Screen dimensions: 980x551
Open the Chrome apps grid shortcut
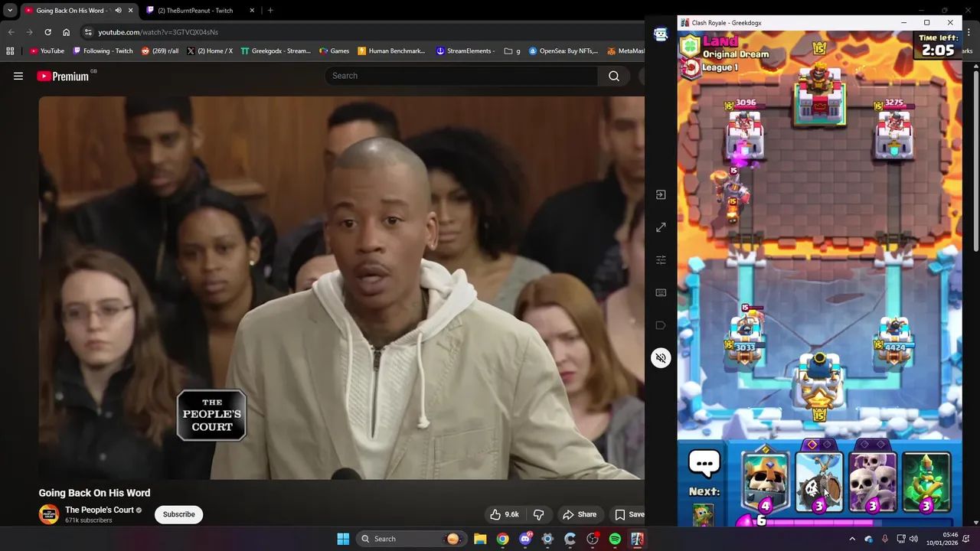point(10,51)
